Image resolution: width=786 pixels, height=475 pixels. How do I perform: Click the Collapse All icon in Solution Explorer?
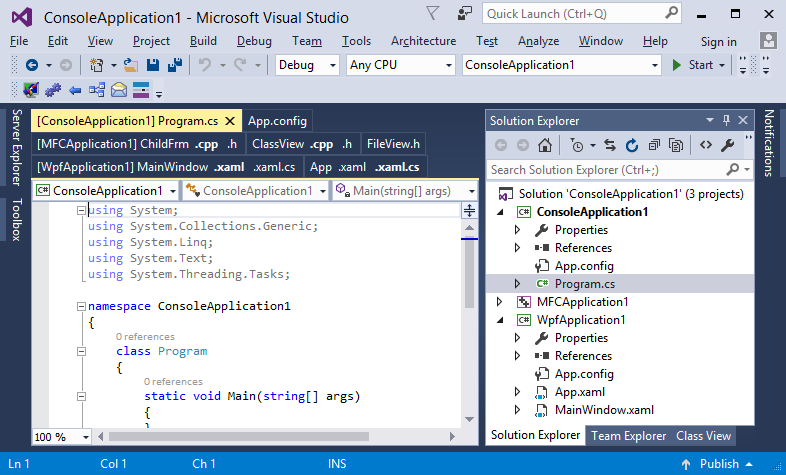[x=653, y=145]
